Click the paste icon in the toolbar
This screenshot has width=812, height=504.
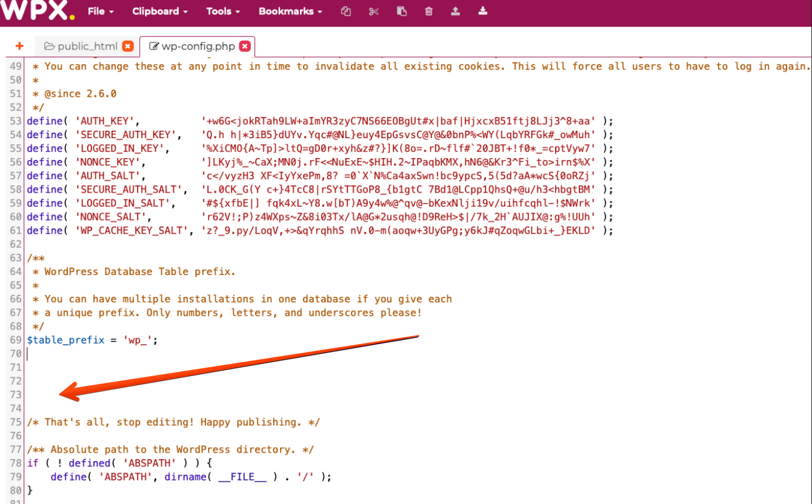[x=401, y=11]
